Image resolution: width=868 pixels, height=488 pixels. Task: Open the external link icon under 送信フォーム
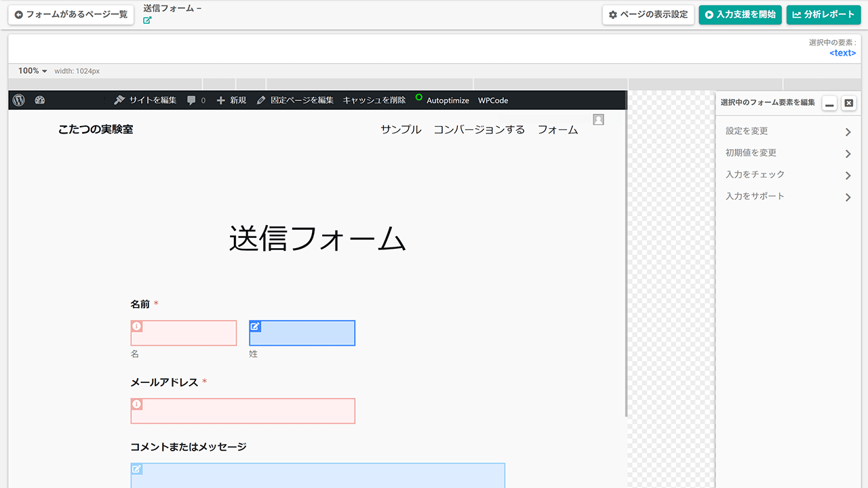point(147,20)
